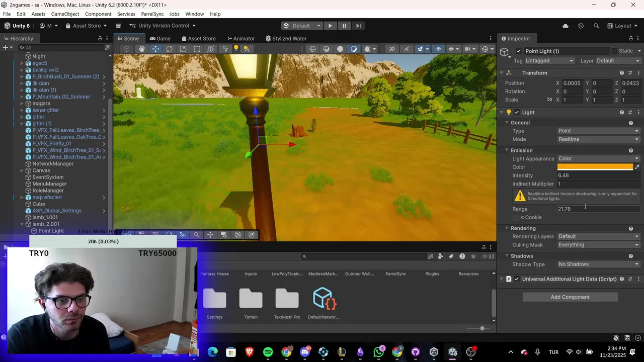Open Light component help icon
Image resolution: width=644 pixels, height=362 pixels.
622,113
